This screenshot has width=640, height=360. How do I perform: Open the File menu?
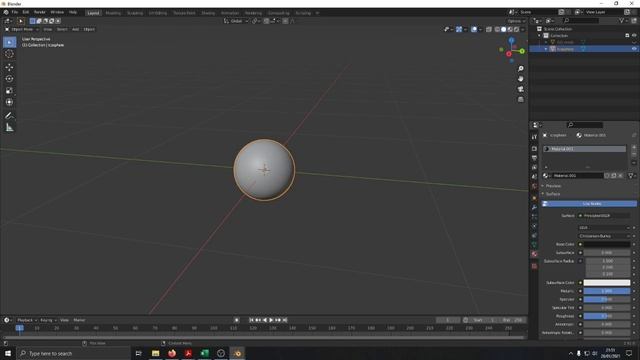tap(15, 12)
